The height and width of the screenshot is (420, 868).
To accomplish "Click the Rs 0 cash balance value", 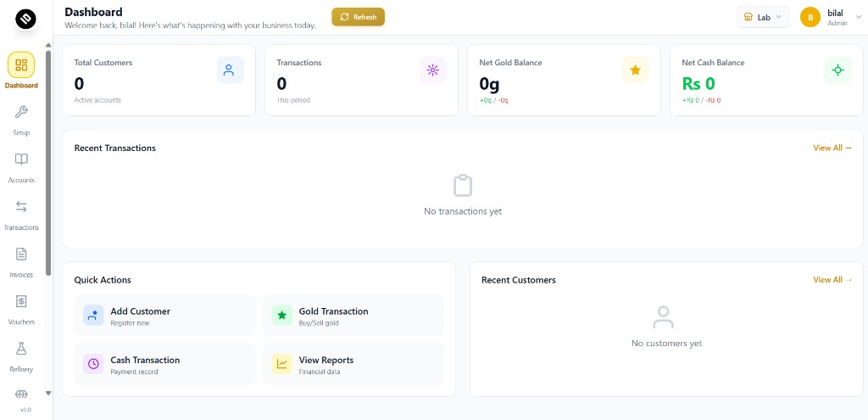I will (698, 84).
